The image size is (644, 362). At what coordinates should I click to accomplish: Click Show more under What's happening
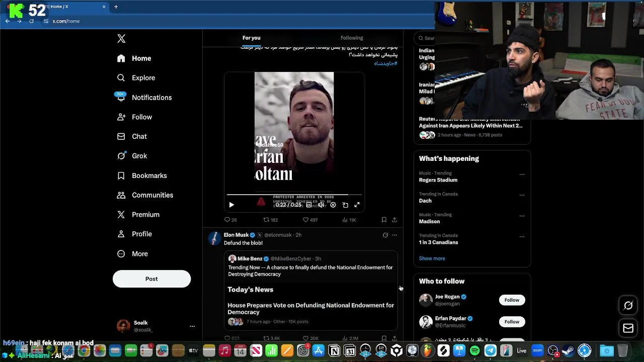pos(432,258)
